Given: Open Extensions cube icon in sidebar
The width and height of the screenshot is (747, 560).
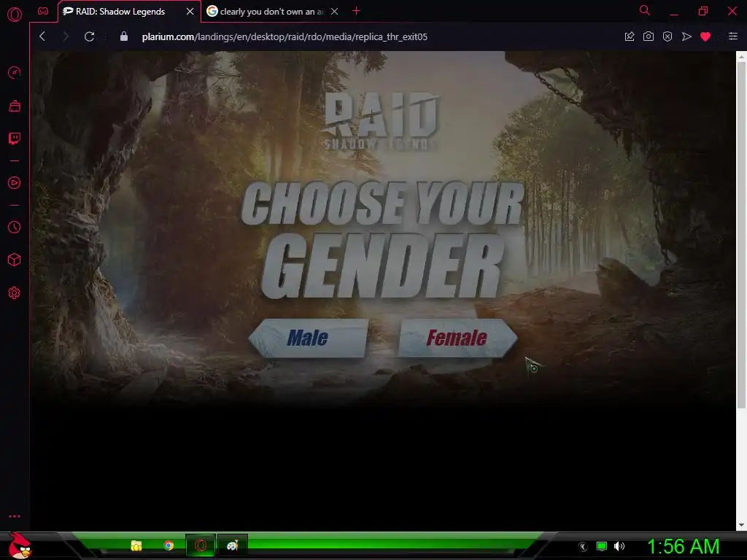Looking at the screenshot, I should 15,260.
